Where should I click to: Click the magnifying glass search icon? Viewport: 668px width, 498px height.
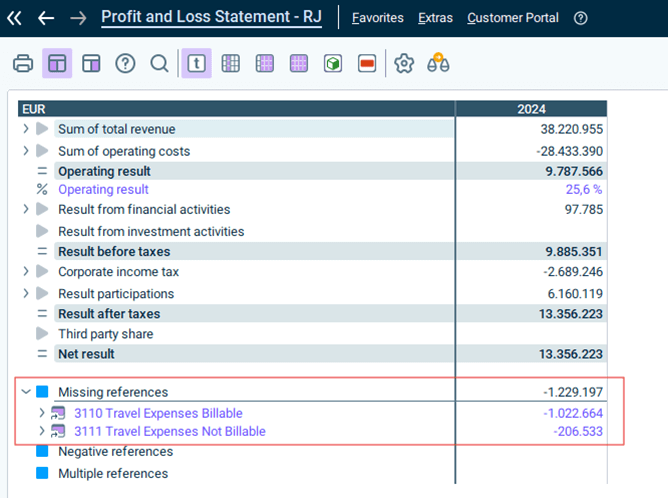[x=159, y=63]
